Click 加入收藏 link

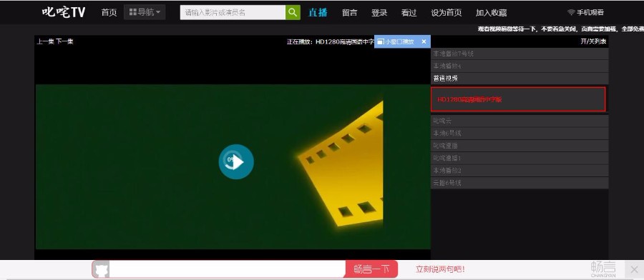click(x=491, y=13)
